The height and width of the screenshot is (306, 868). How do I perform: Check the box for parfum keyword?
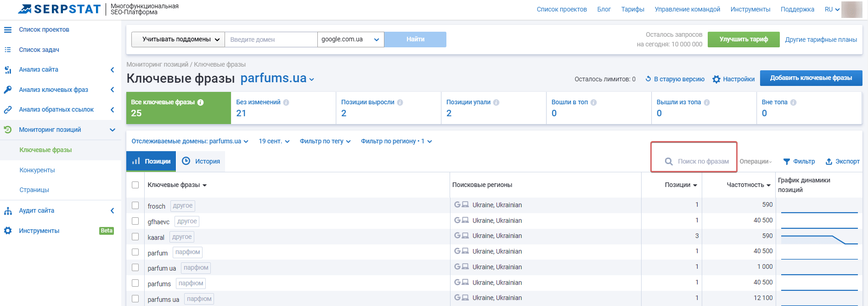135,252
